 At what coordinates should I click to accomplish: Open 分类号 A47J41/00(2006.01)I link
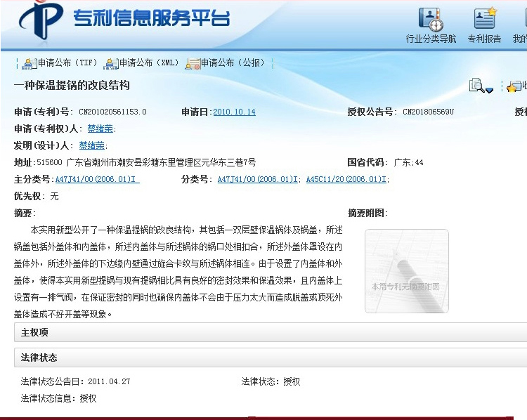coord(258,179)
